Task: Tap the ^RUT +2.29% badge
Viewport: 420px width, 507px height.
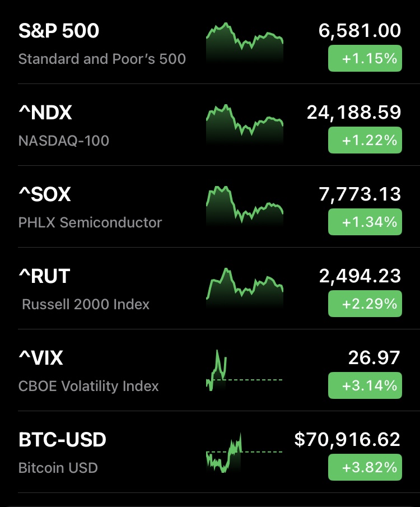Action: tap(365, 304)
